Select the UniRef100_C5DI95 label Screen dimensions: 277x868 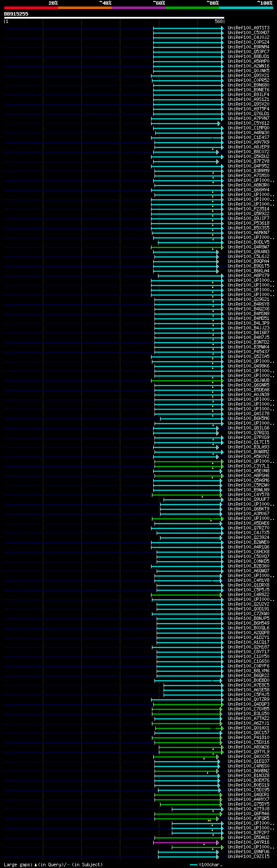click(248, 790)
